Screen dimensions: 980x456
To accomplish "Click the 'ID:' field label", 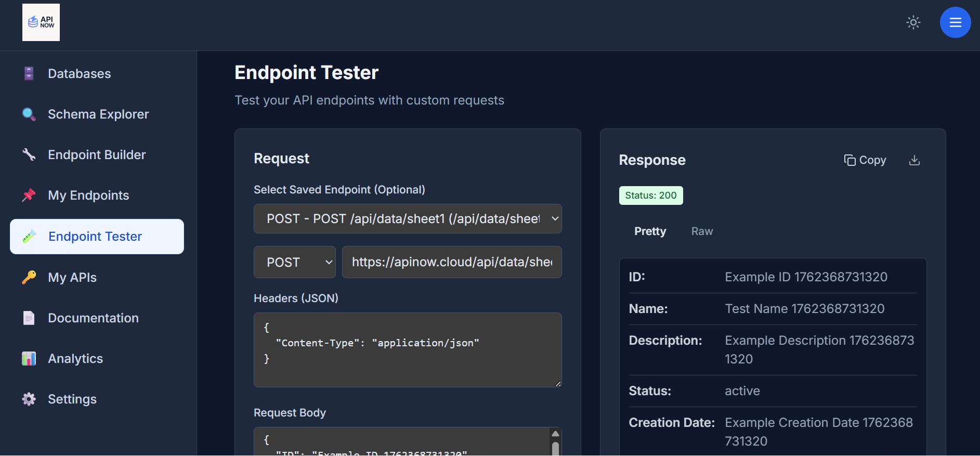I will point(637,277).
